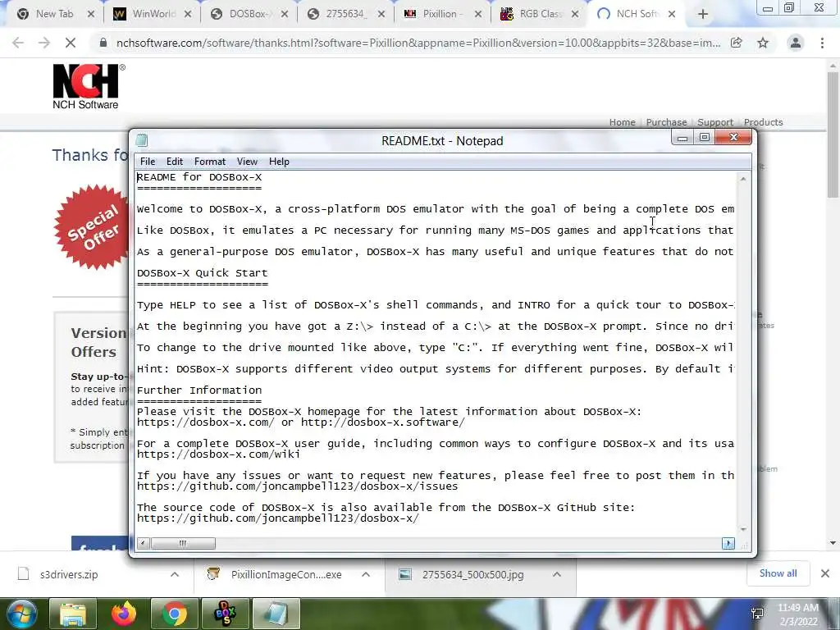This screenshot has height=630, width=840.
Task: Open the Windows Start menu
Action: point(21,614)
